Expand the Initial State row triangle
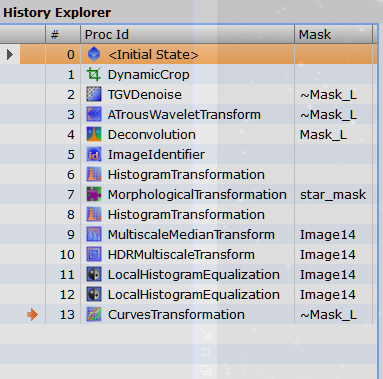 click(x=10, y=54)
